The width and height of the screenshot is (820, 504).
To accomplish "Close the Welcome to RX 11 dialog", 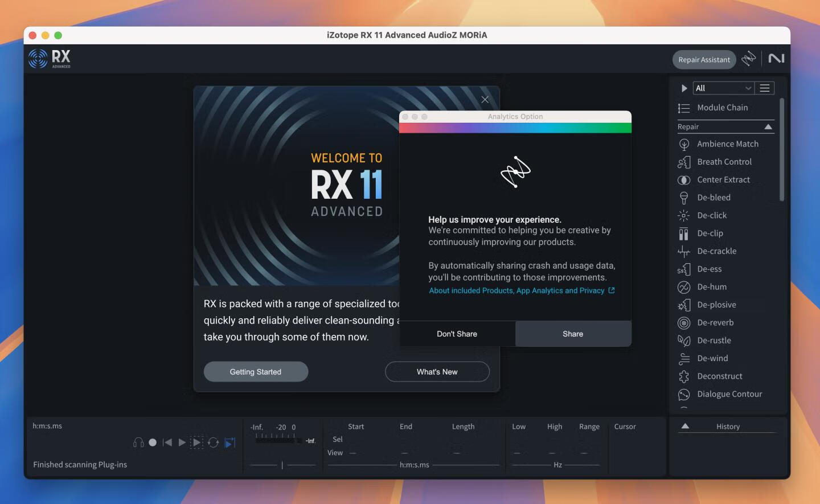I will 485,100.
